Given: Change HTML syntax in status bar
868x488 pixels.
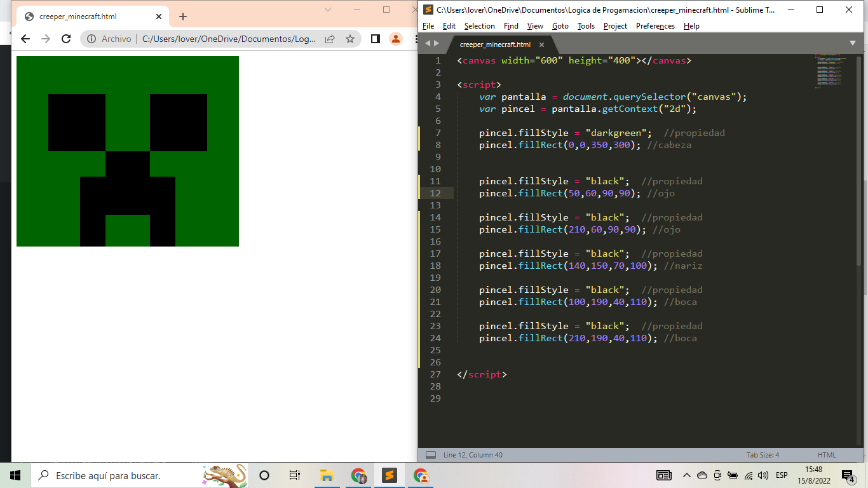Looking at the screenshot, I should (827, 455).
